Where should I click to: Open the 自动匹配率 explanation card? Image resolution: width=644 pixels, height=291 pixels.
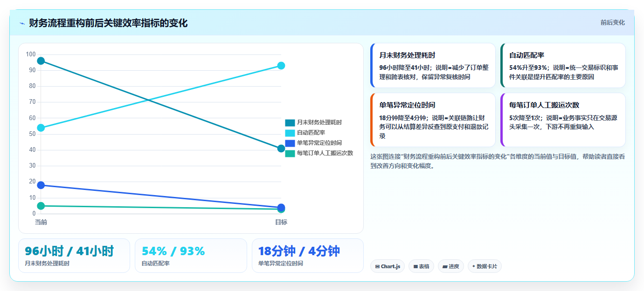(563, 65)
